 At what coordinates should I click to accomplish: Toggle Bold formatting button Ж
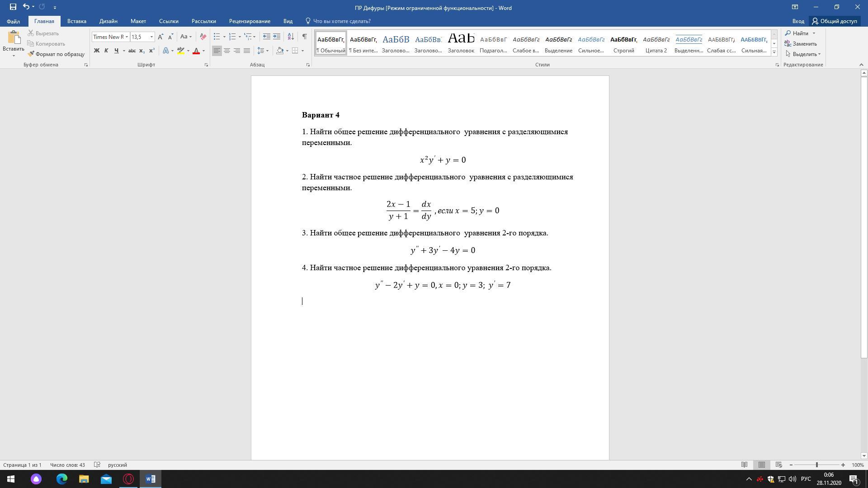tap(96, 51)
